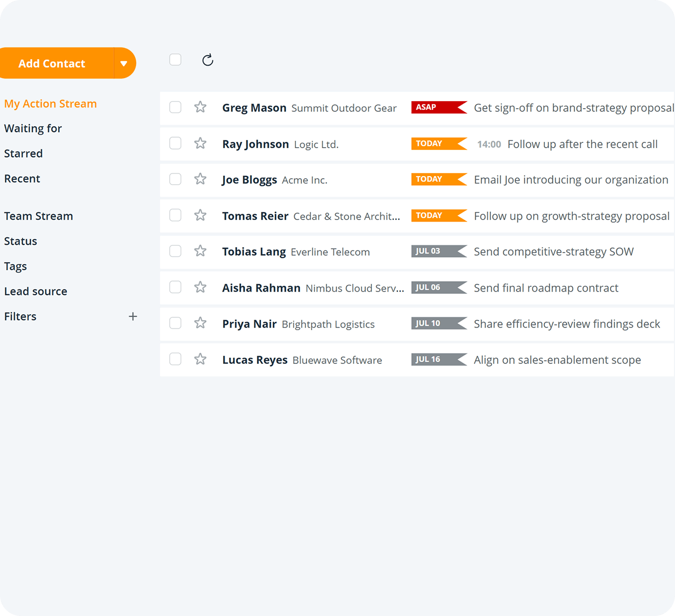The image size is (675, 616).
Task: Click 'Follow up after the recent call'
Action: tap(583, 144)
